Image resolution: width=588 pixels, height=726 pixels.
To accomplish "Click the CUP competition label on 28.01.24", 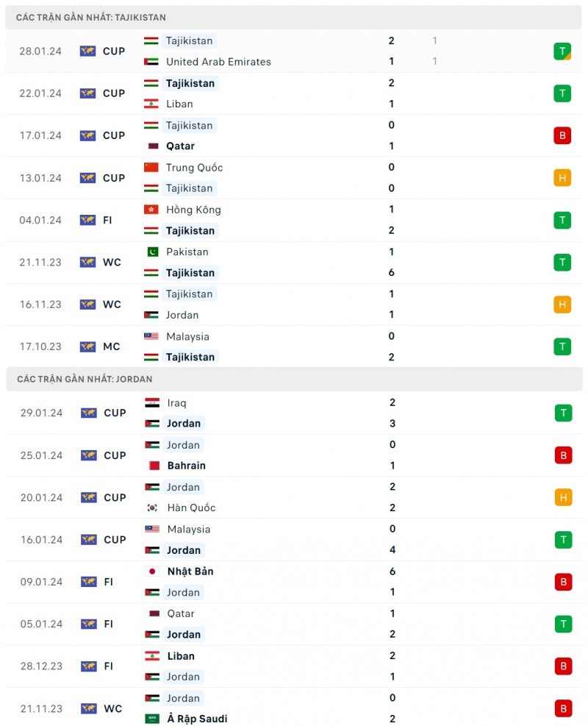I will click(114, 51).
